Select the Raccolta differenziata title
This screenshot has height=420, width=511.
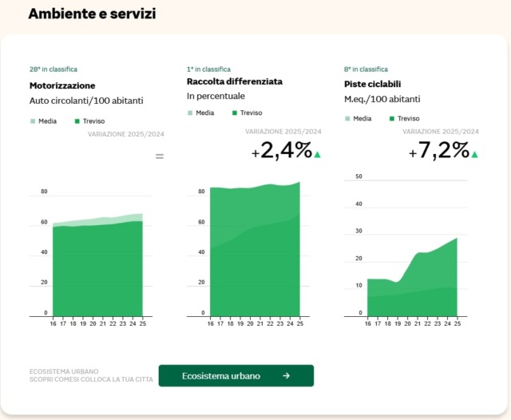click(x=234, y=81)
